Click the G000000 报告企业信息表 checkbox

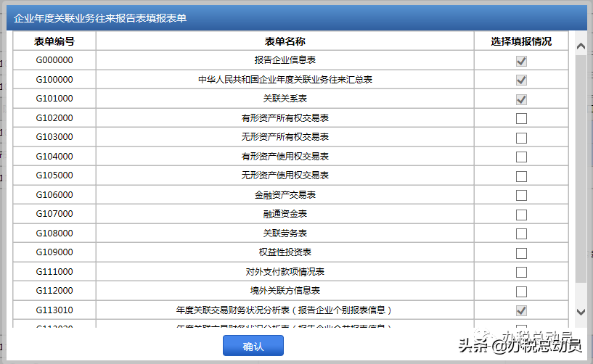521,61
